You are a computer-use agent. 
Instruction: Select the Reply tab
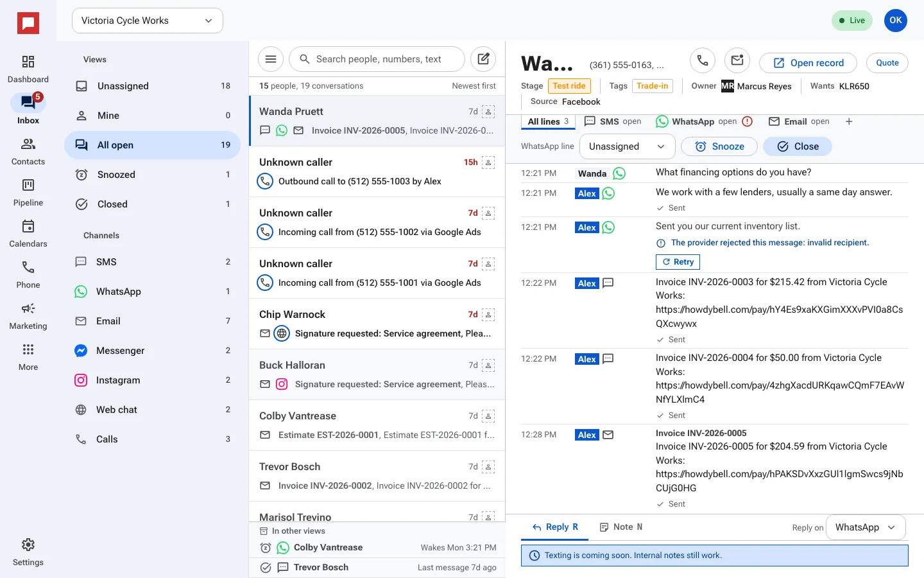click(555, 527)
